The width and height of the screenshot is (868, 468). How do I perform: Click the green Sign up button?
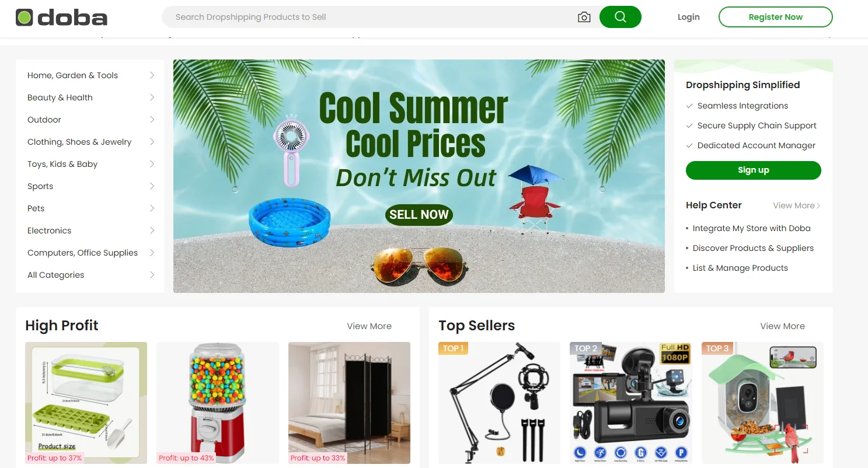(753, 170)
